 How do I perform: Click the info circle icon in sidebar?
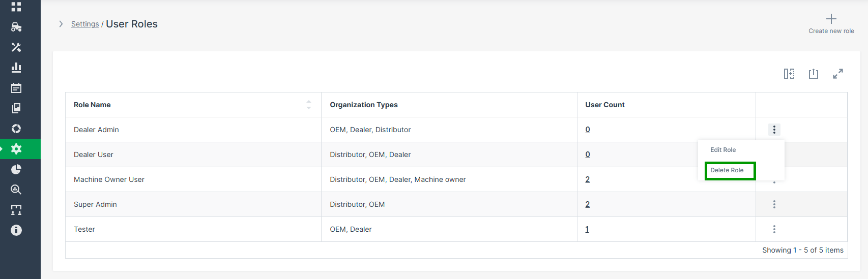pos(16,230)
